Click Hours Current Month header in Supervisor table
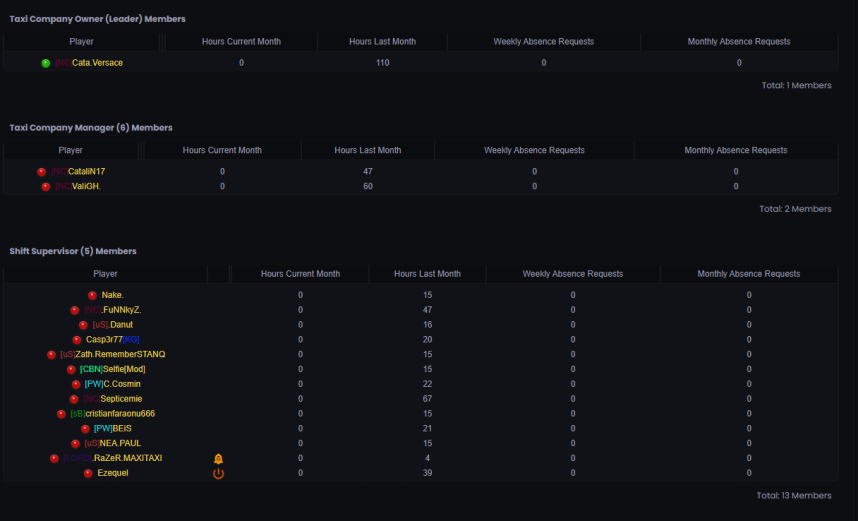 [x=300, y=274]
